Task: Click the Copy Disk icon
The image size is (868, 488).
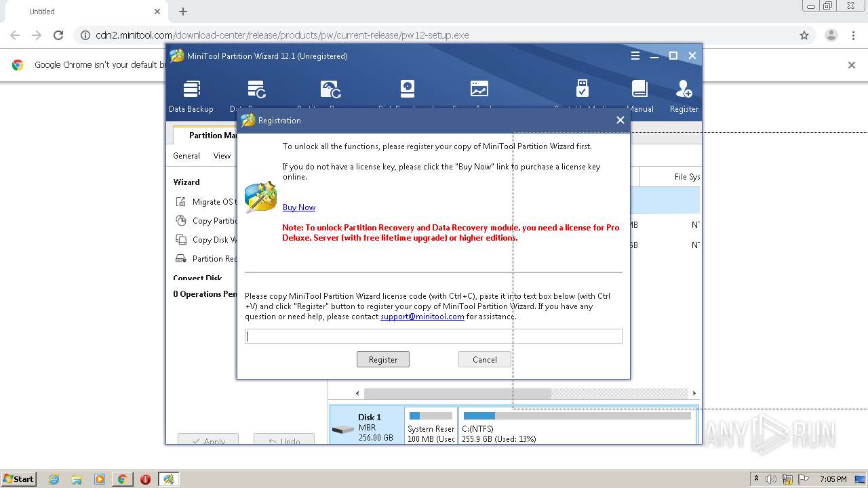Action: click(x=181, y=239)
